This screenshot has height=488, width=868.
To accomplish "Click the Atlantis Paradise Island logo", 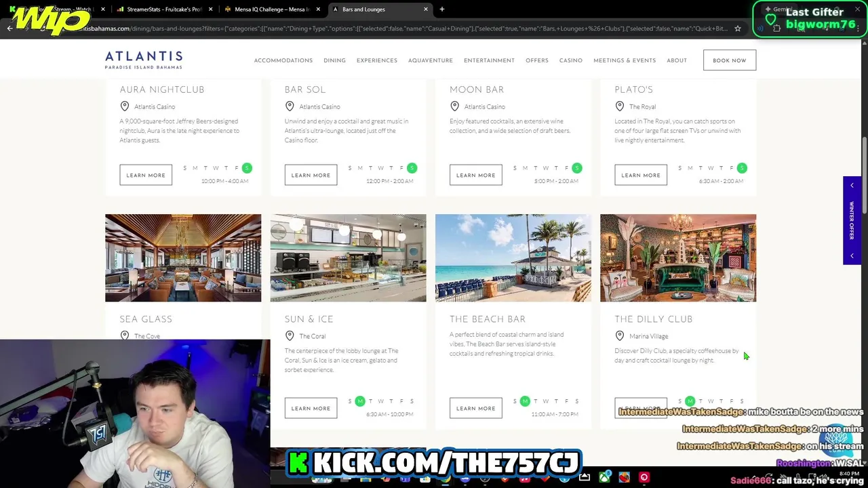I will click(x=144, y=60).
